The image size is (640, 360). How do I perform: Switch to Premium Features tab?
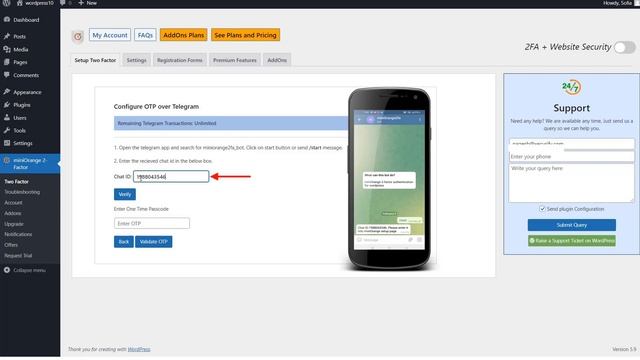coord(235,60)
